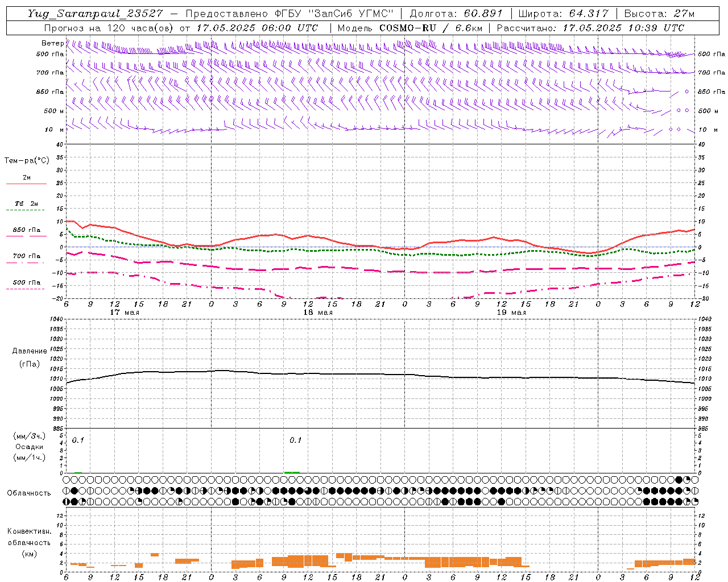728x582 pixels.
Task: Select the 'Широта: 64.317' header value
Action: click(564, 14)
